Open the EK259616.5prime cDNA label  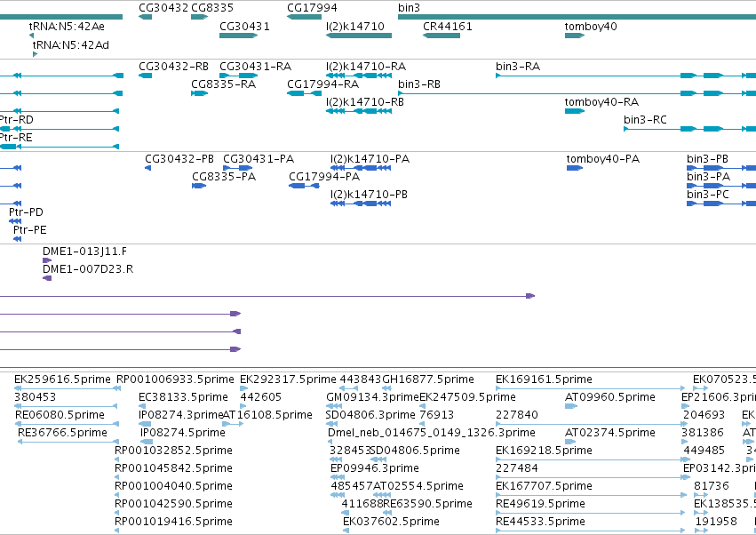click(63, 379)
